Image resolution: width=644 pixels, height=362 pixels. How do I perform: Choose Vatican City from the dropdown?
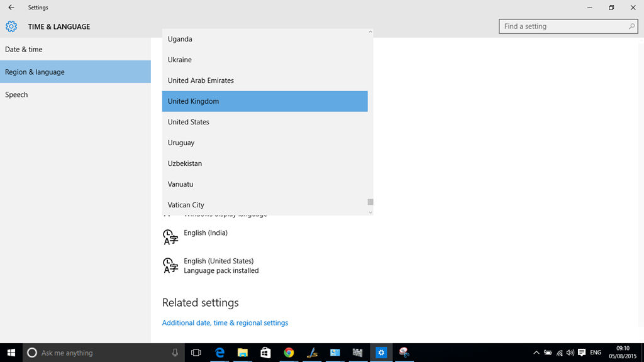click(265, 205)
